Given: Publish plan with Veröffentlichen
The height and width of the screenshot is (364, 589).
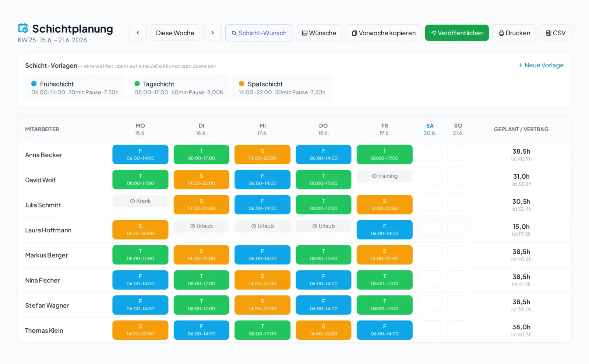Looking at the screenshot, I should point(457,33).
